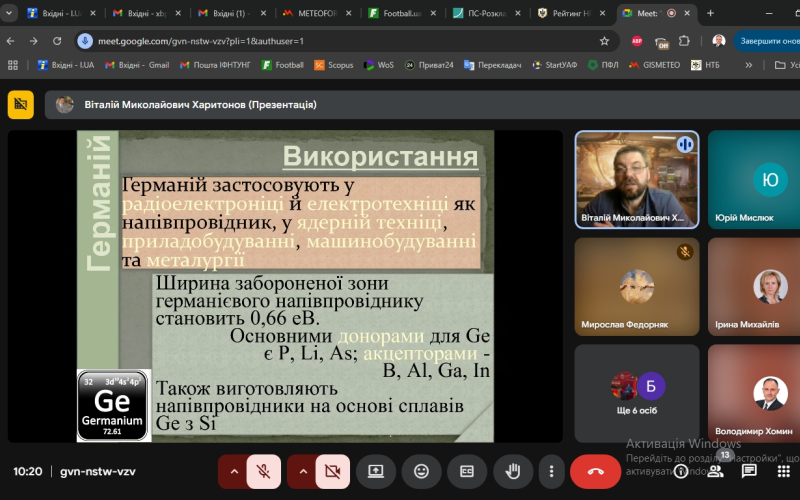The image size is (800, 500).
Task: Open in-call chat messages
Action: tap(749, 471)
